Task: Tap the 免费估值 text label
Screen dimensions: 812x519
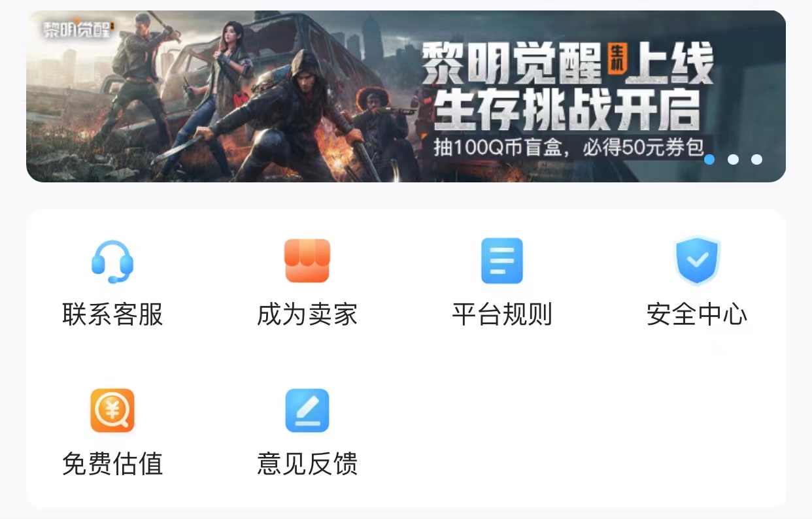Action: 112,464
